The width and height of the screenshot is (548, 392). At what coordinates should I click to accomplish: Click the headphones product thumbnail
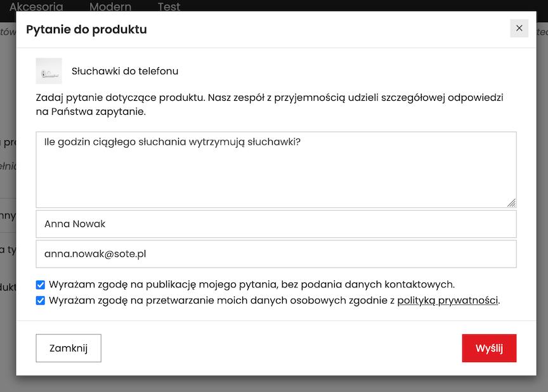pos(49,70)
